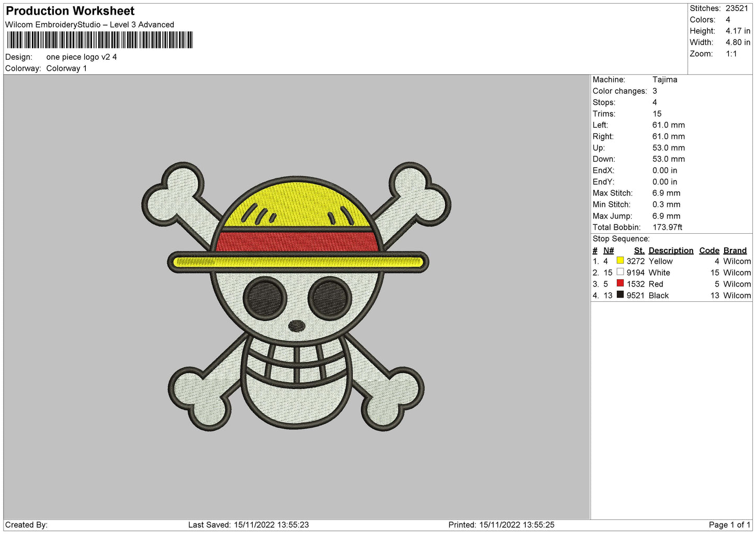Click the skull embroidery design preview
Viewport: 756px width, 534px height.
(x=296, y=297)
